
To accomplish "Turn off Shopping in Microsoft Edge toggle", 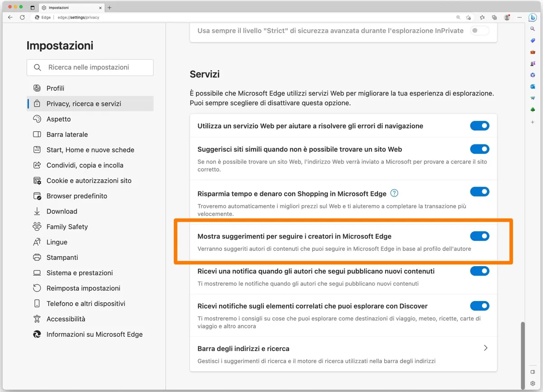I will 480,192.
